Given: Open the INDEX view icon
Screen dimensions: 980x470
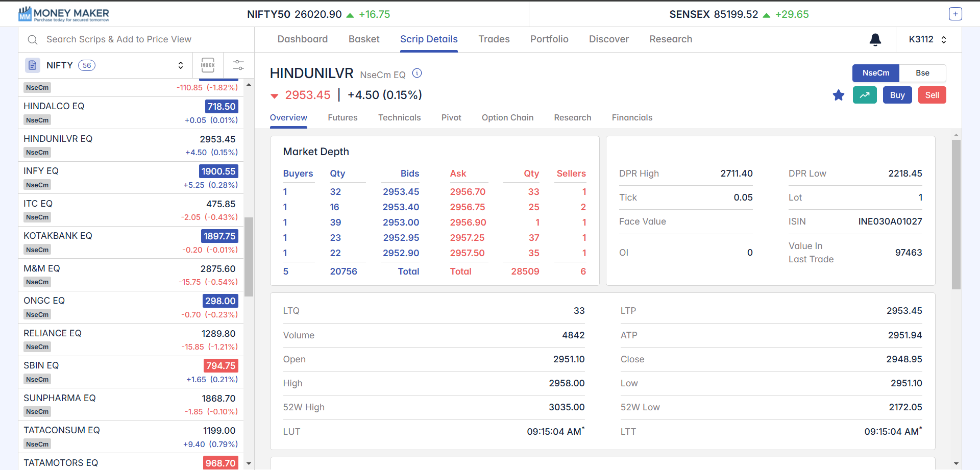Looking at the screenshot, I should (x=208, y=65).
